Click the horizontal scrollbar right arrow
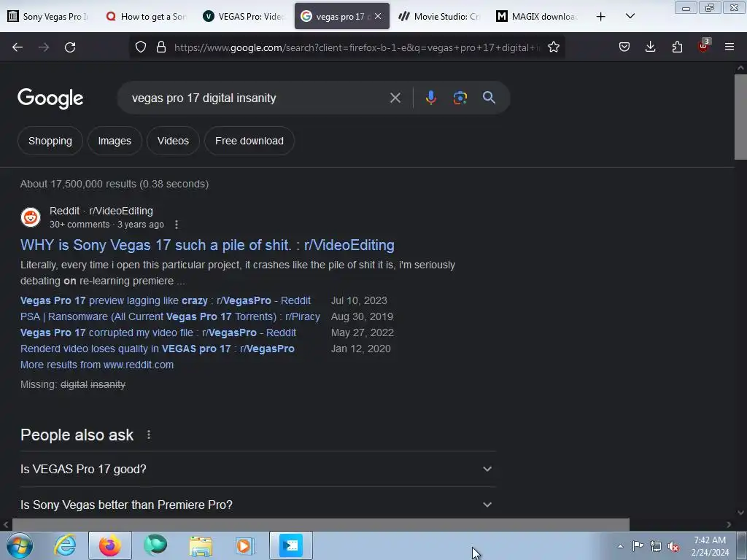This screenshot has height=560, width=747. pyautogui.click(x=729, y=525)
